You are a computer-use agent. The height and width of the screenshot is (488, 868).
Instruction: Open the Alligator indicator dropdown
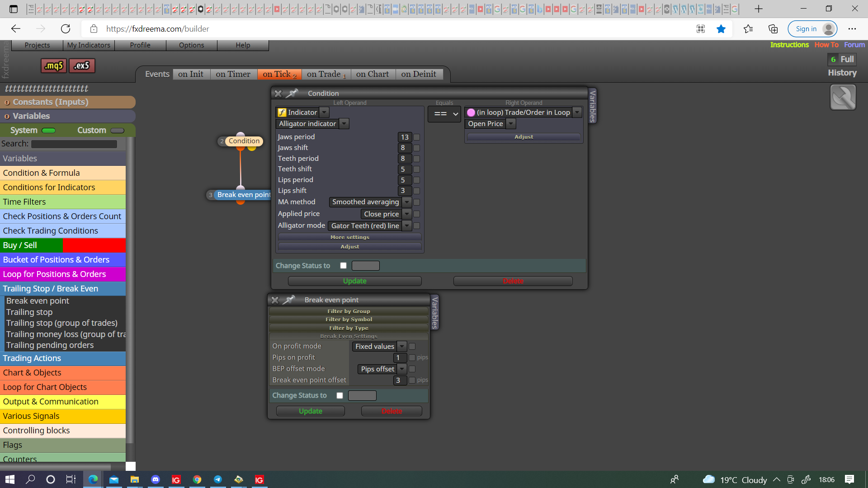click(x=344, y=124)
